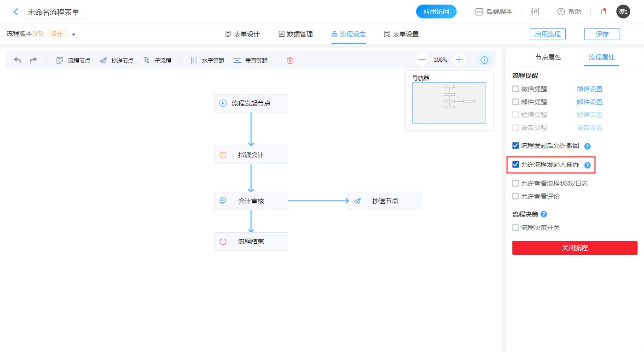Select the 会计审核 flow node
Viewport: 644px width, 352px height.
pos(251,201)
